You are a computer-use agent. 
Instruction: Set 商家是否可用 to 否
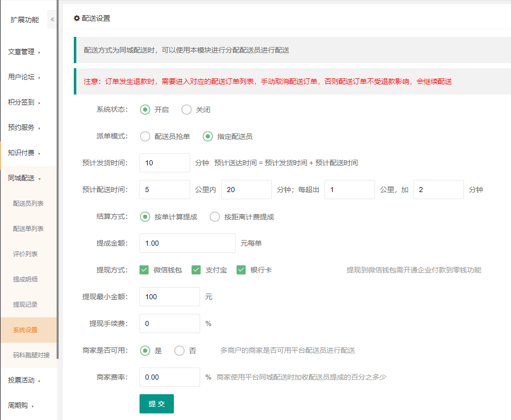[x=179, y=350]
